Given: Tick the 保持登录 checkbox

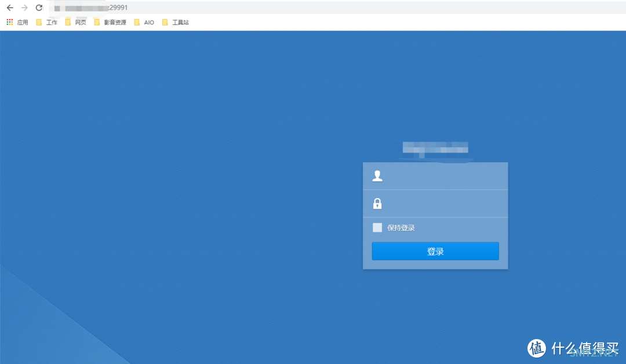Looking at the screenshot, I should pos(377,227).
